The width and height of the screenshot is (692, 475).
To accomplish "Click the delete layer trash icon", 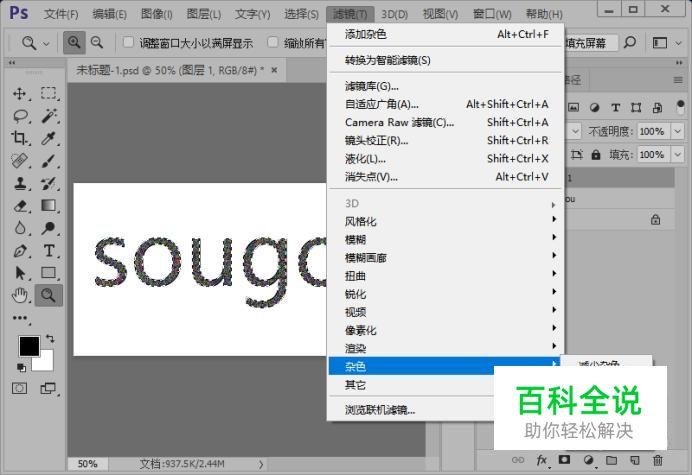I will point(658,460).
